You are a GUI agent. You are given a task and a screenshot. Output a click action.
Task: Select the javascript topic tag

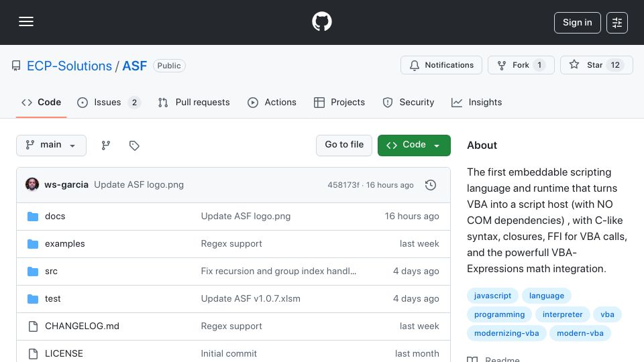(492, 296)
